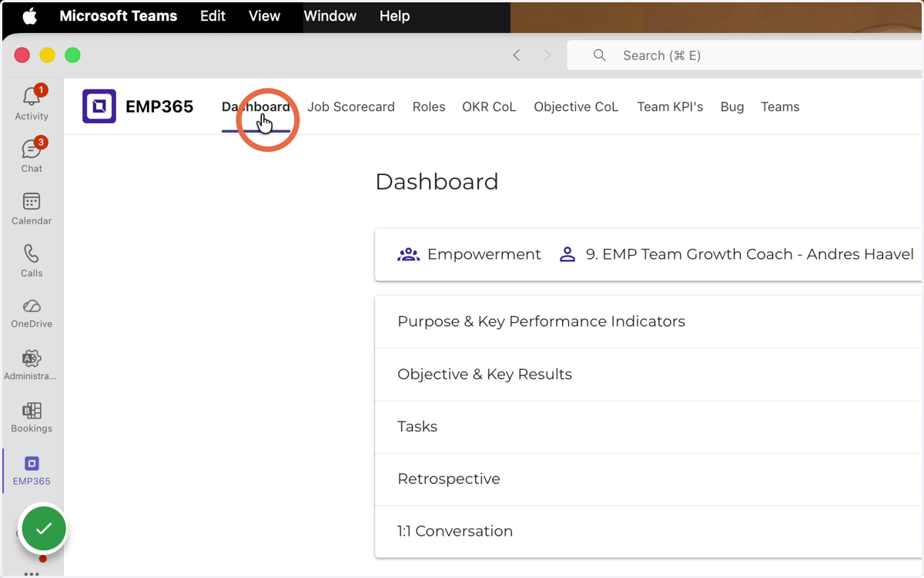Image resolution: width=924 pixels, height=578 pixels.
Task: Open the Calendar in Teams sidebar
Action: (x=32, y=208)
